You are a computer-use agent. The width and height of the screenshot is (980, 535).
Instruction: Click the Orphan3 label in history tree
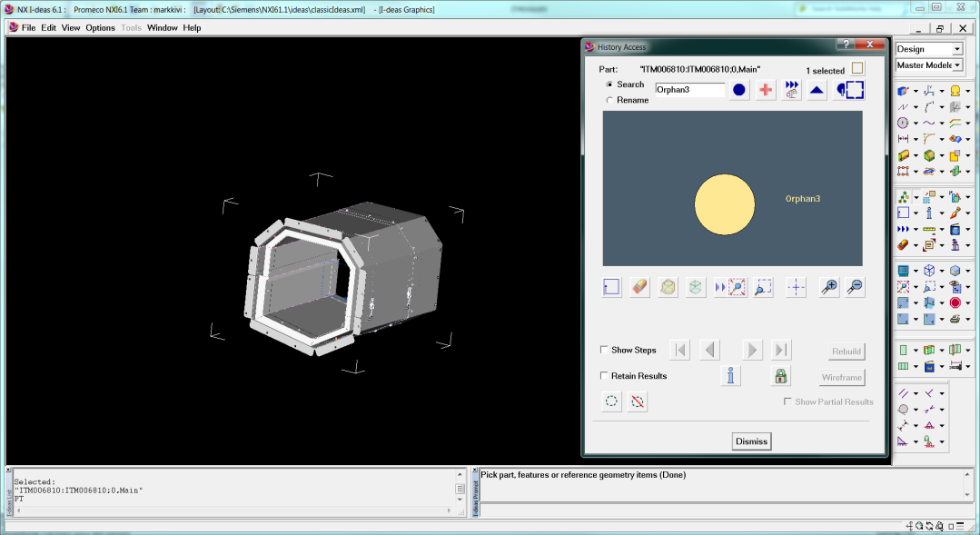click(x=803, y=199)
